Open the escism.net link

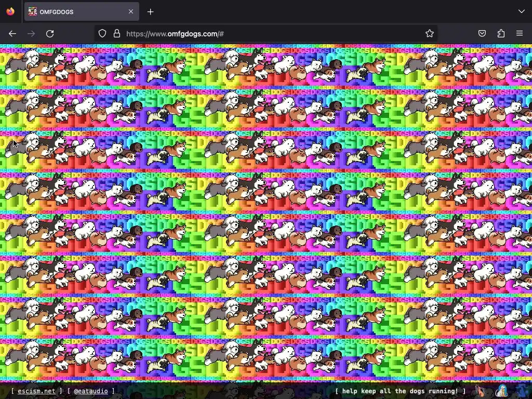pos(36,391)
